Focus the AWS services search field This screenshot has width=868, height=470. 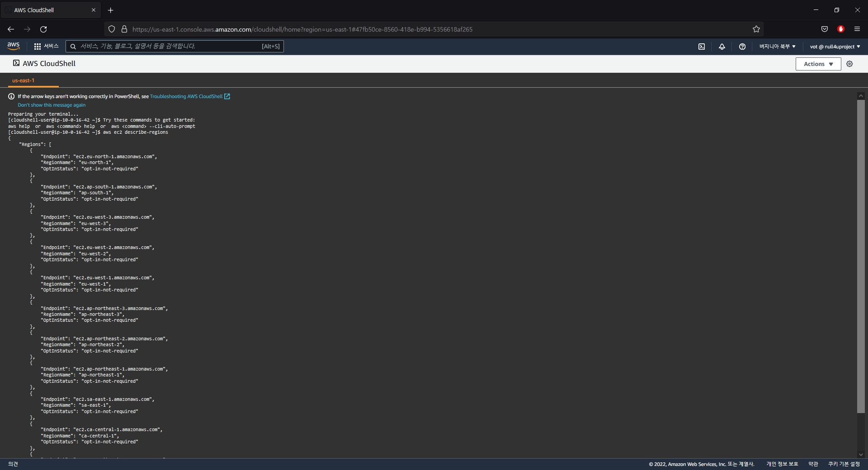click(175, 46)
